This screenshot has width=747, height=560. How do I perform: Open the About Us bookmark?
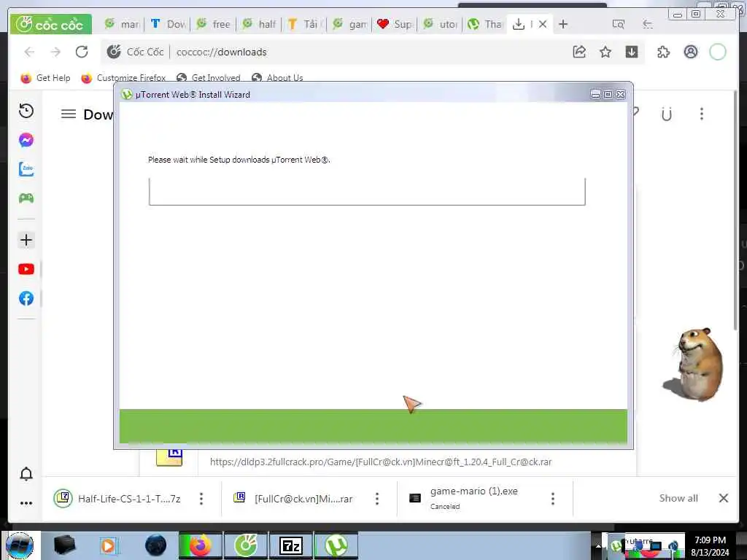click(x=278, y=77)
